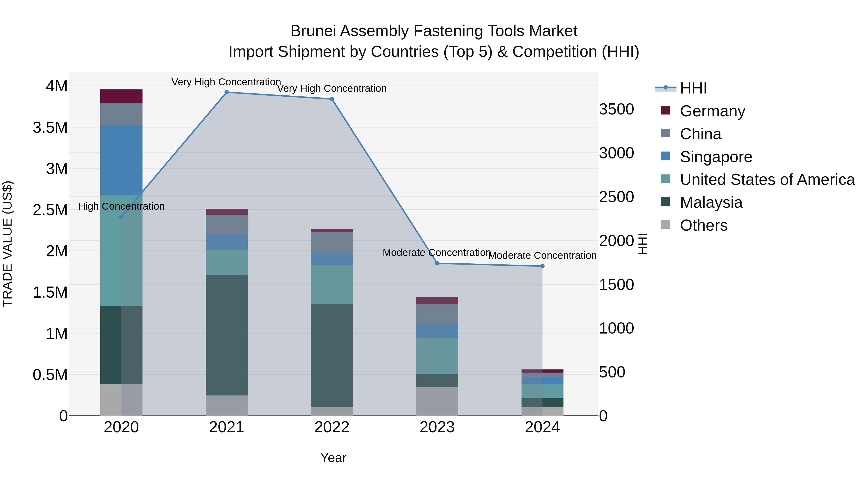The width and height of the screenshot is (868, 488).
Task: Click the 'TRADE VALUE (US$)' axis title
Action: click(7, 244)
